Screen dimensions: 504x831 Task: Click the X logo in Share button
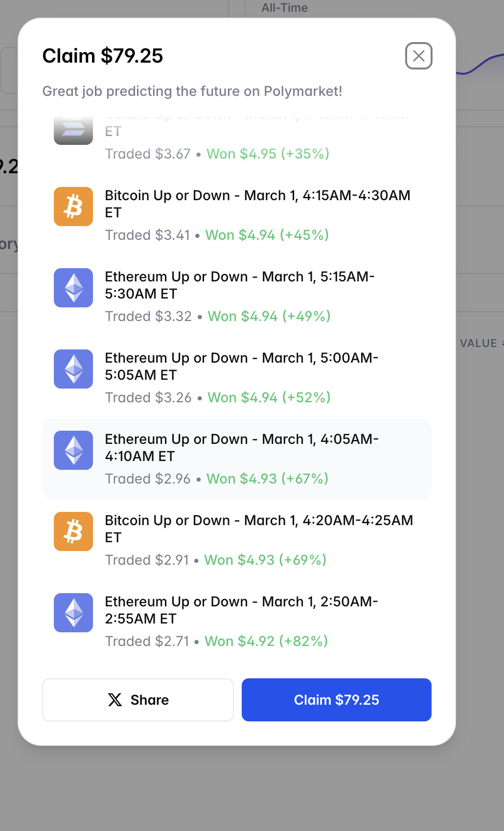click(115, 700)
